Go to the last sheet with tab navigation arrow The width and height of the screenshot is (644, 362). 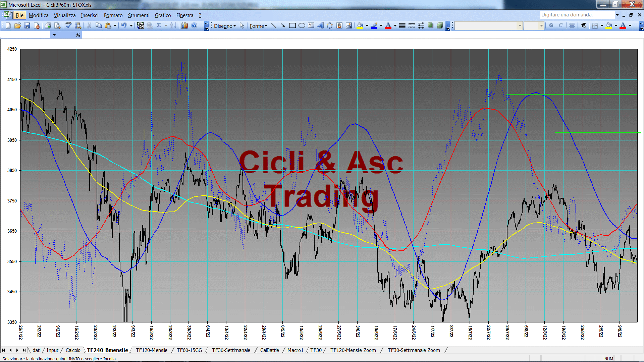point(24,350)
